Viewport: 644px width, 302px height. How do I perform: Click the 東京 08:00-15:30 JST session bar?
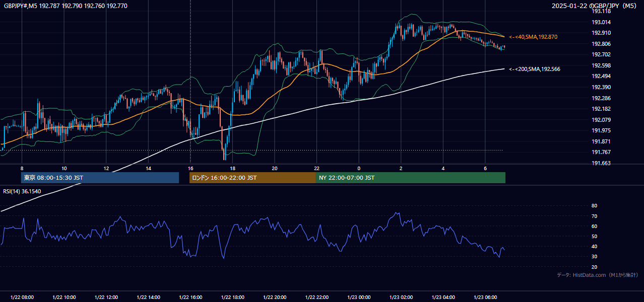(x=100, y=178)
